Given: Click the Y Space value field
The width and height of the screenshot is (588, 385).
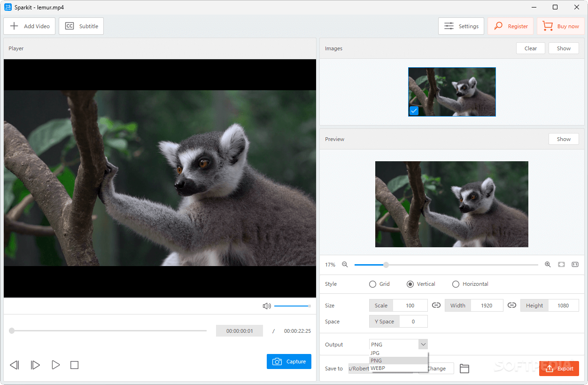Looking at the screenshot, I should [413, 322].
